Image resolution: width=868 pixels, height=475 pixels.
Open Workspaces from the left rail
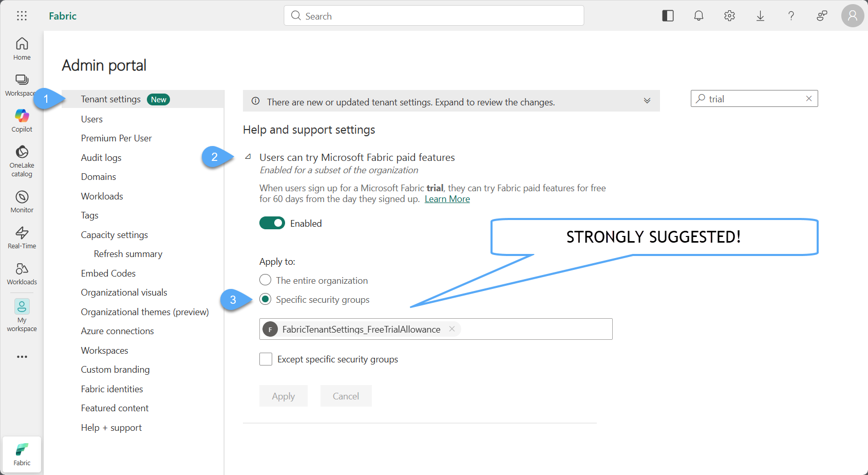coord(22,85)
